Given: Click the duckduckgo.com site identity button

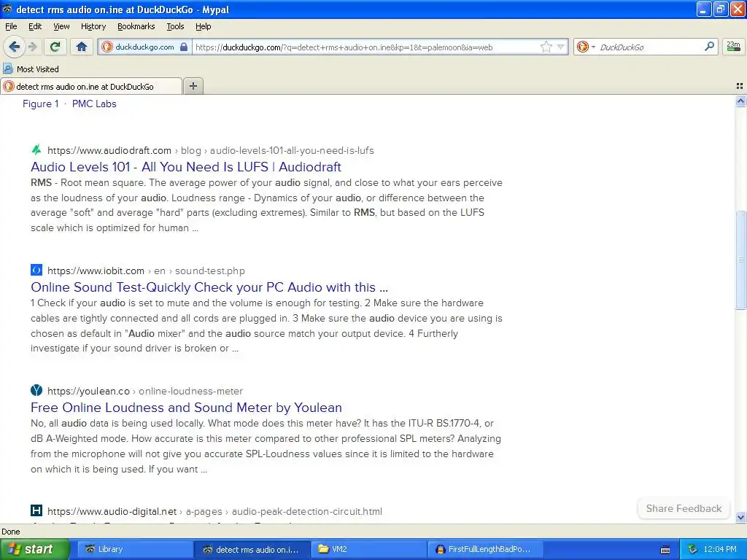Looking at the screenshot, I should 145,47.
